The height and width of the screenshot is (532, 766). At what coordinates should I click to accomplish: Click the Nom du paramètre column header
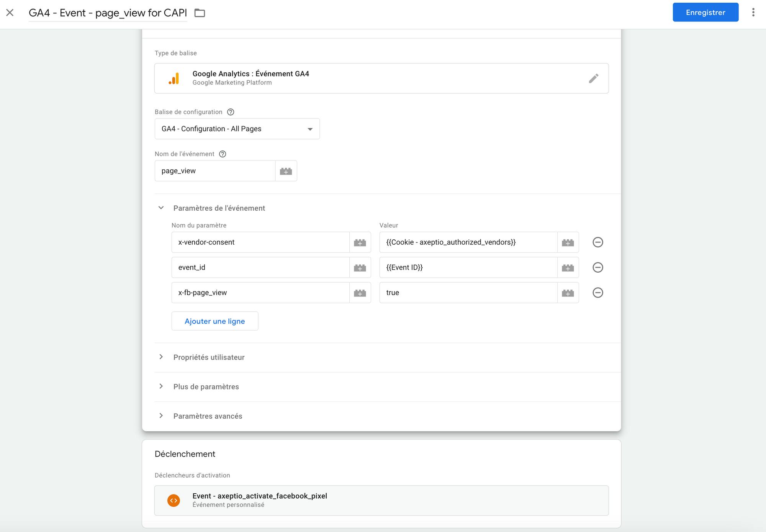(x=199, y=225)
